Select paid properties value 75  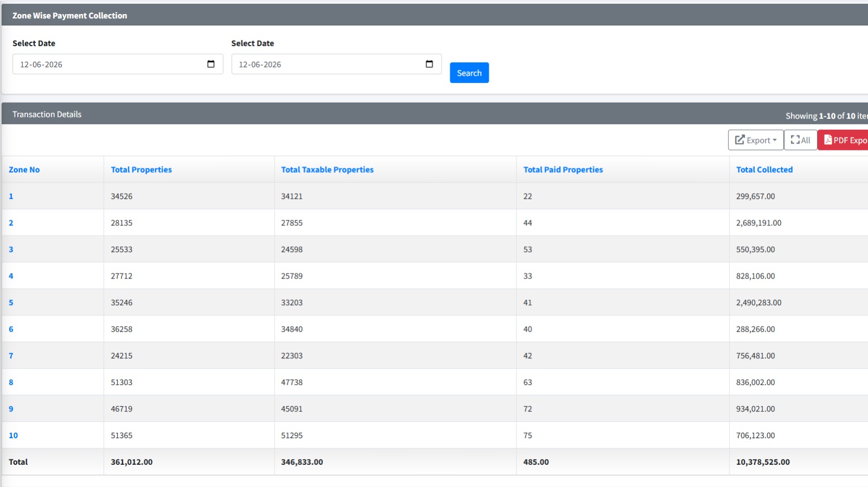(528, 435)
